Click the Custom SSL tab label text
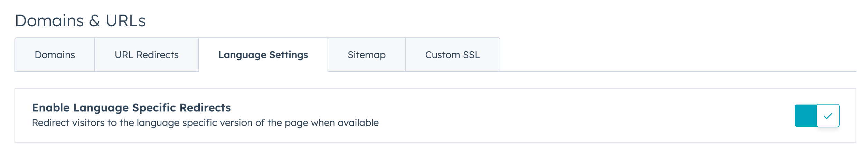This screenshot has width=868, height=153. (x=452, y=55)
